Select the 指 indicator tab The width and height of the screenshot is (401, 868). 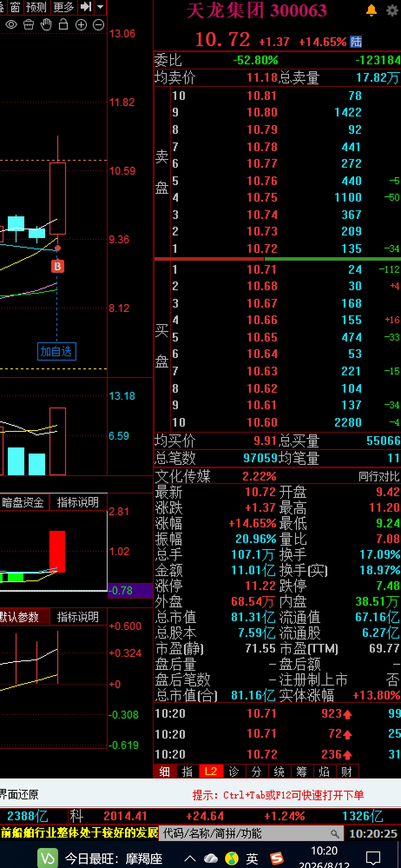coord(187,771)
